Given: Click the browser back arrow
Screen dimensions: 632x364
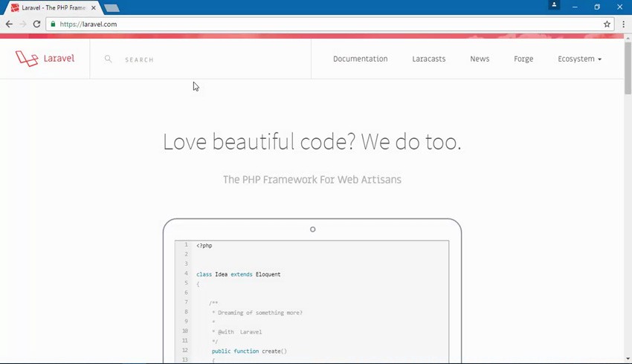Looking at the screenshot, I should coord(9,25).
